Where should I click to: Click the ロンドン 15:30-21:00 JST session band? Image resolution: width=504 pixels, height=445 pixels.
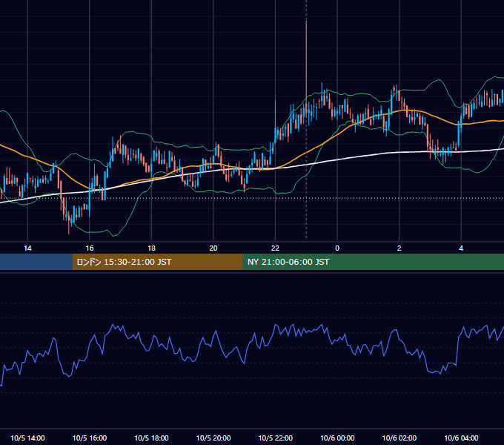point(157,262)
